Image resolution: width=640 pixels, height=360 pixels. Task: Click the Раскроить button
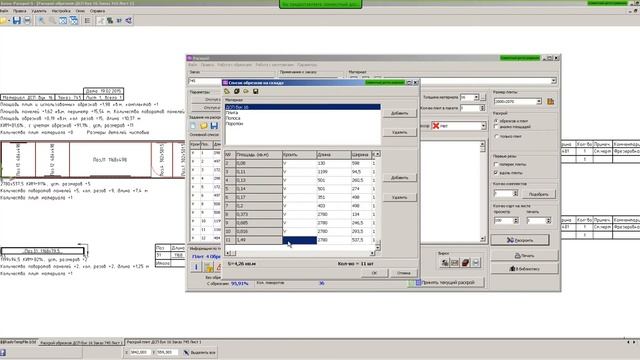click(520, 240)
